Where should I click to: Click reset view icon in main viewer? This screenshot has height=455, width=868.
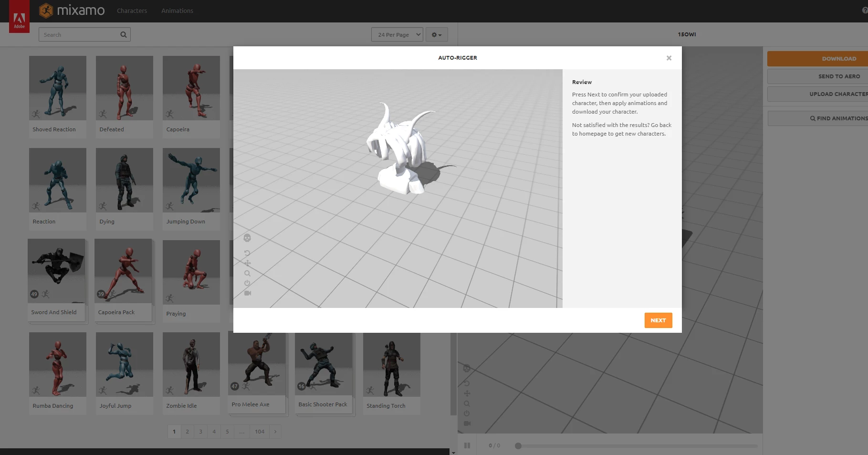click(x=467, y=413)
